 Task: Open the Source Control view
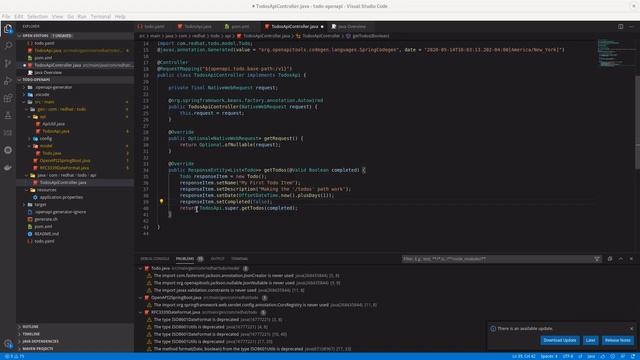point(8,63)
